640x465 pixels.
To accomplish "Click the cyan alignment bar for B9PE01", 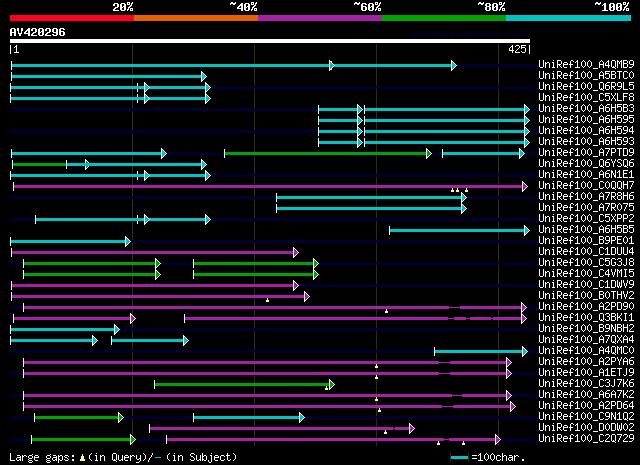I will pos(70,242).
